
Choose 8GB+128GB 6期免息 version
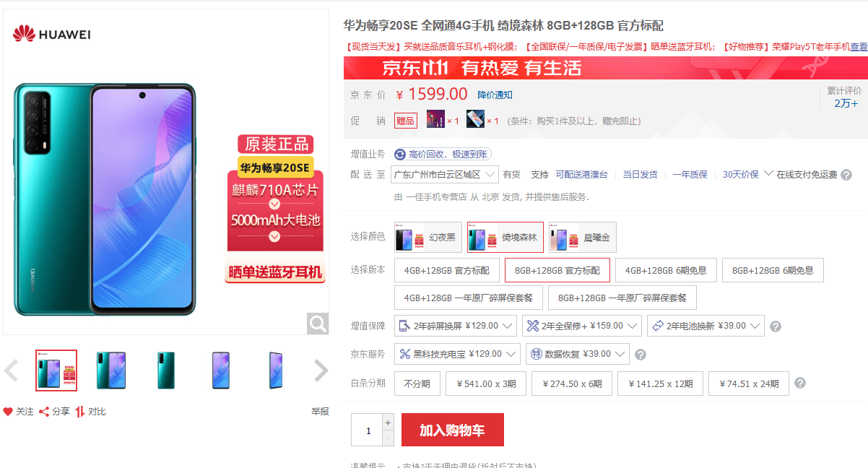[773, 270]
